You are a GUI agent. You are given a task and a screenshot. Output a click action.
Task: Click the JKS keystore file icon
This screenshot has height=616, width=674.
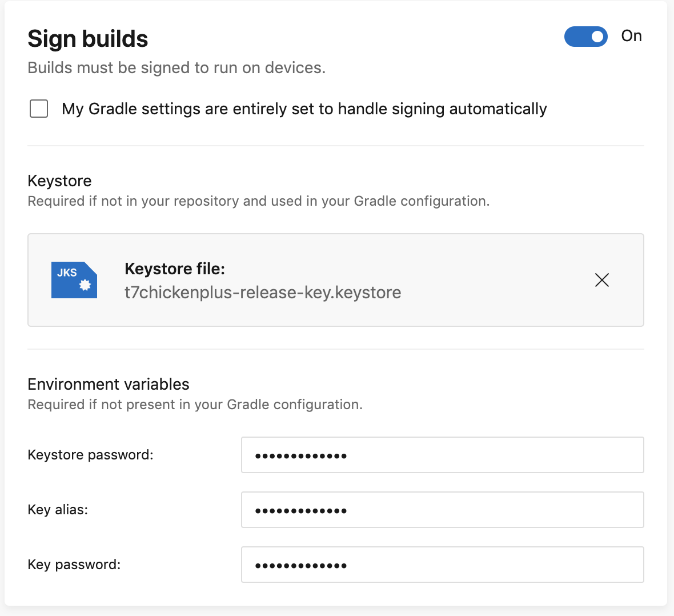(74, 280)
